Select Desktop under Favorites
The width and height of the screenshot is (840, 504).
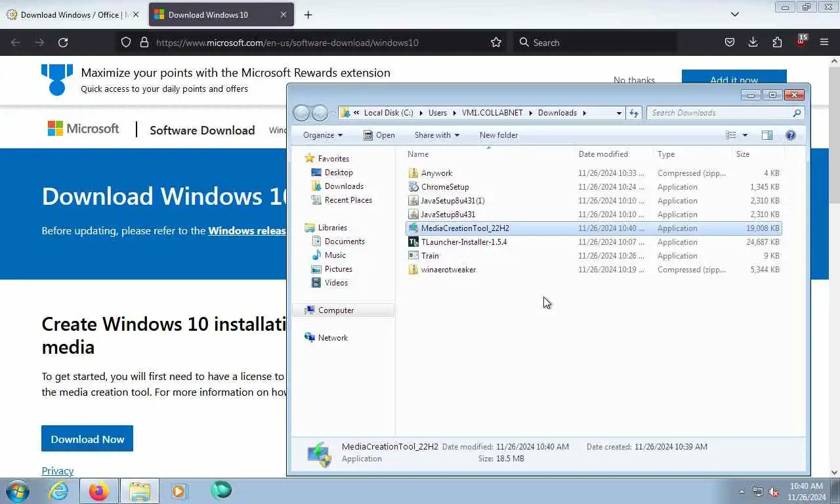click(x=332, y=173)
